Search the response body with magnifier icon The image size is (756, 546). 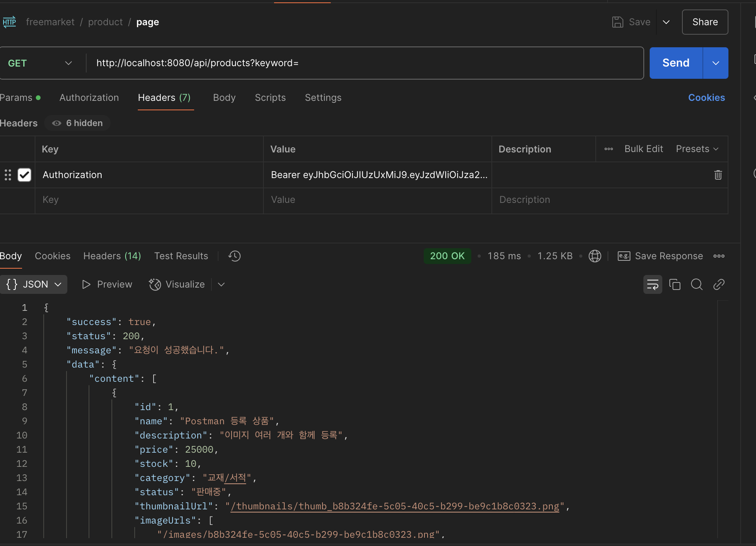pos(697,284)
